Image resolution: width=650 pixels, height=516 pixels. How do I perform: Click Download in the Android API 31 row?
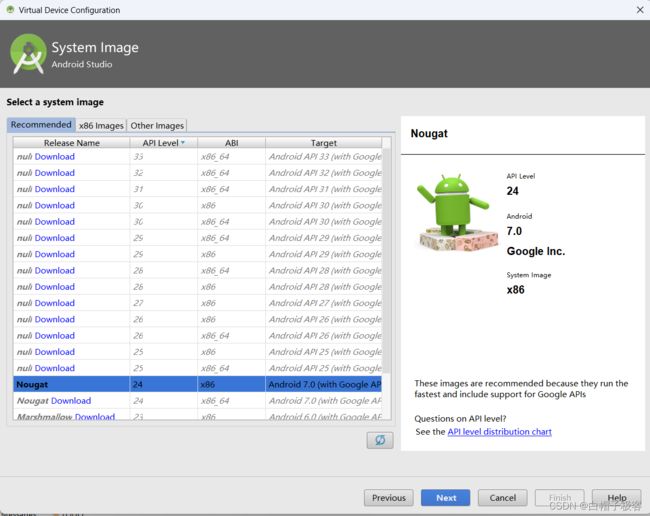[x=55, y=189]
